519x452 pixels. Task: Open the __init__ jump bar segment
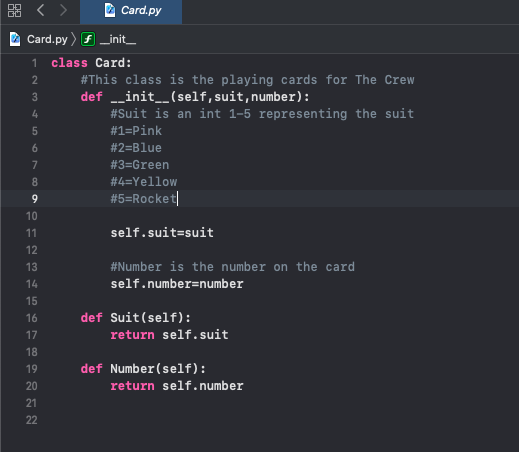[x=118, y=40]
